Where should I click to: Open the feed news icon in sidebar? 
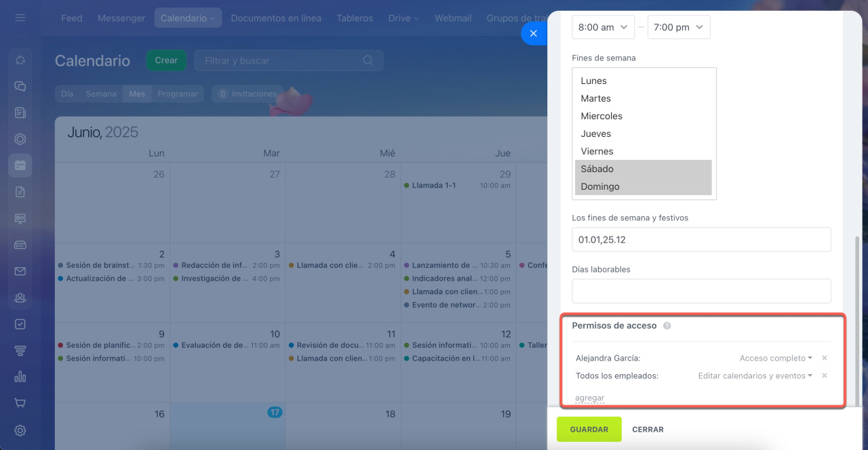point(20,112)
